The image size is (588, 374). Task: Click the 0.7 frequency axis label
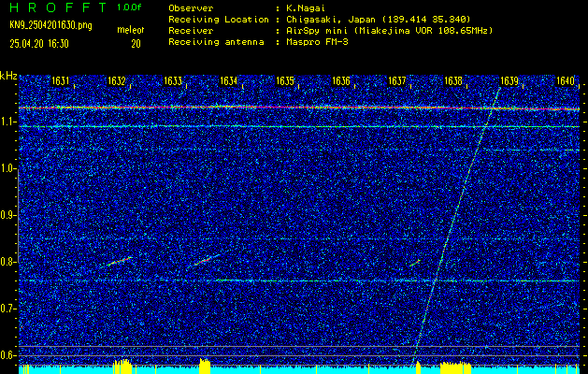(x=7, y=309)
